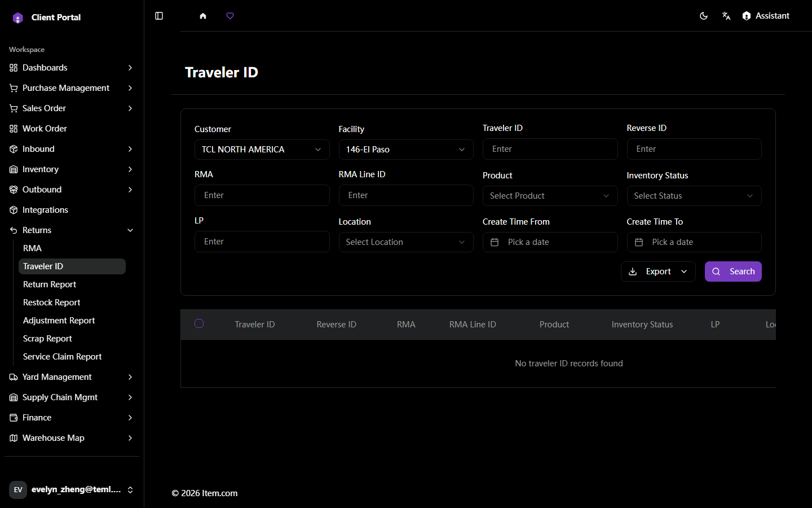Open the Customer dropdown TCL NORTH AMERICA
This screenshot has width=812, height=508.
(262, 150)
